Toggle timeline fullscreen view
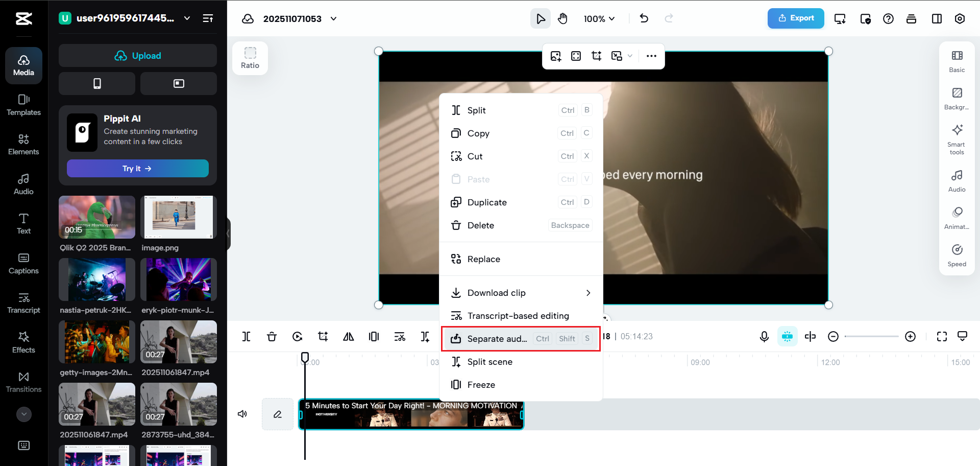980x466 pixels. click(x=942, y=336)
